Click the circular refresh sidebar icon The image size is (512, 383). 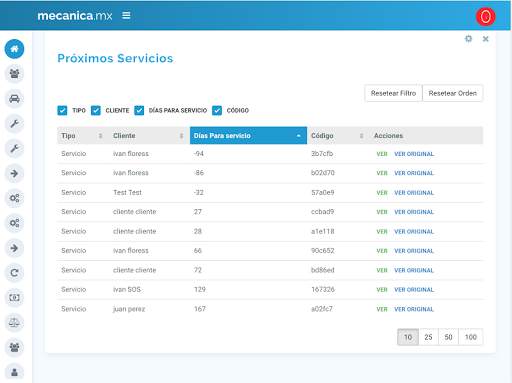(x=14, y=273)
